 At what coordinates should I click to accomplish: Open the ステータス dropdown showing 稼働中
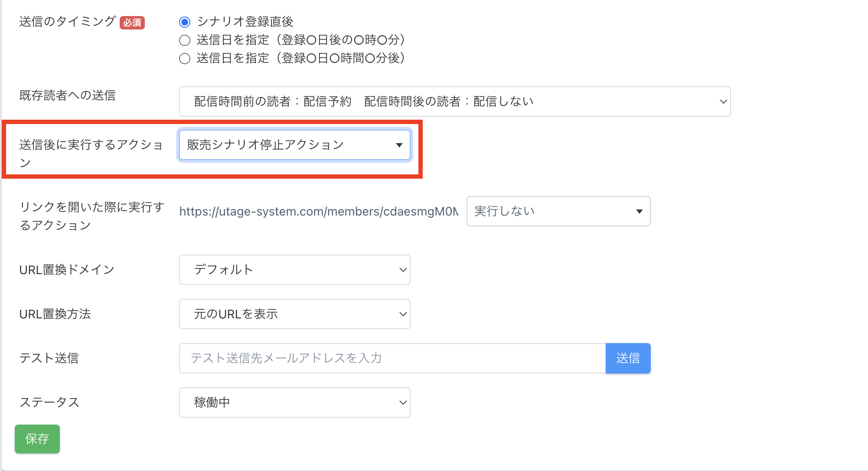pyautogui.click(x=294, y=402)
